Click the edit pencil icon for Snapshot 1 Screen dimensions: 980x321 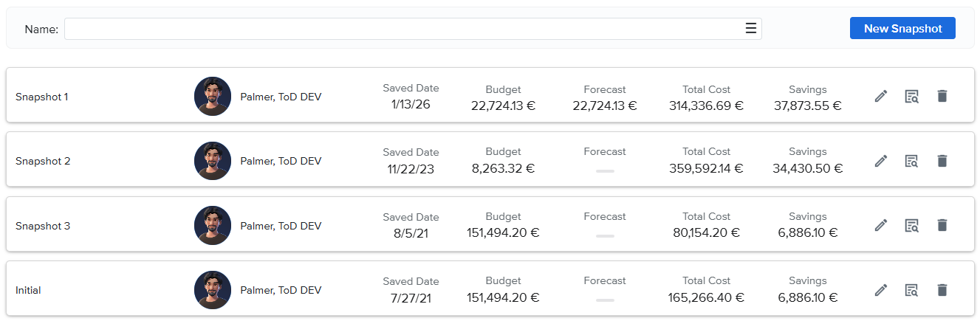pos(880,96)
